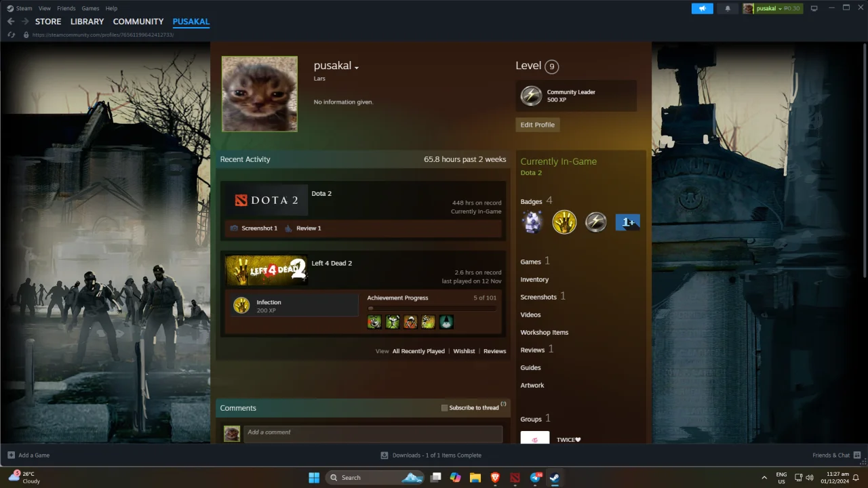Show hidden icons chevron in system tray
This screenshot has height=488, width=868.
pos(764,477)
